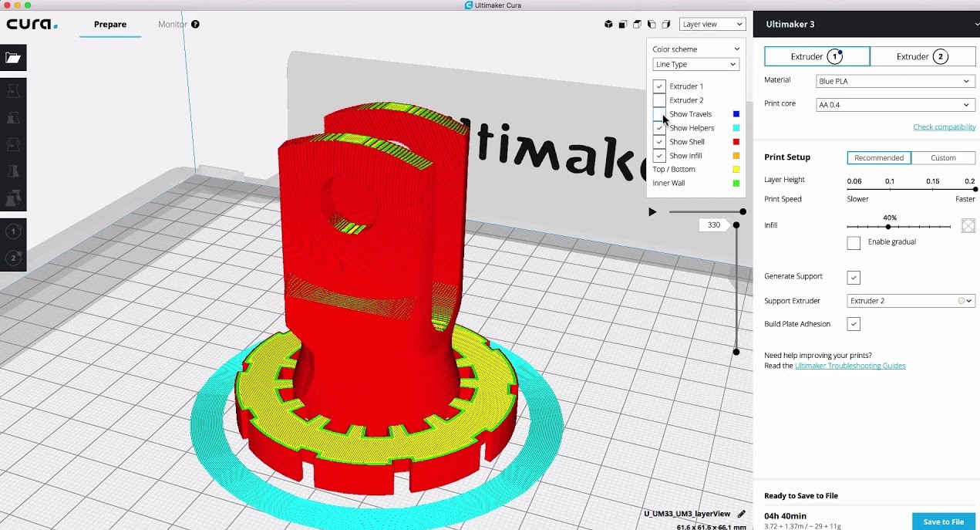Select the Move tool
Screen dimensions: 980x530
pyautogui.click(x=13, y=90)
